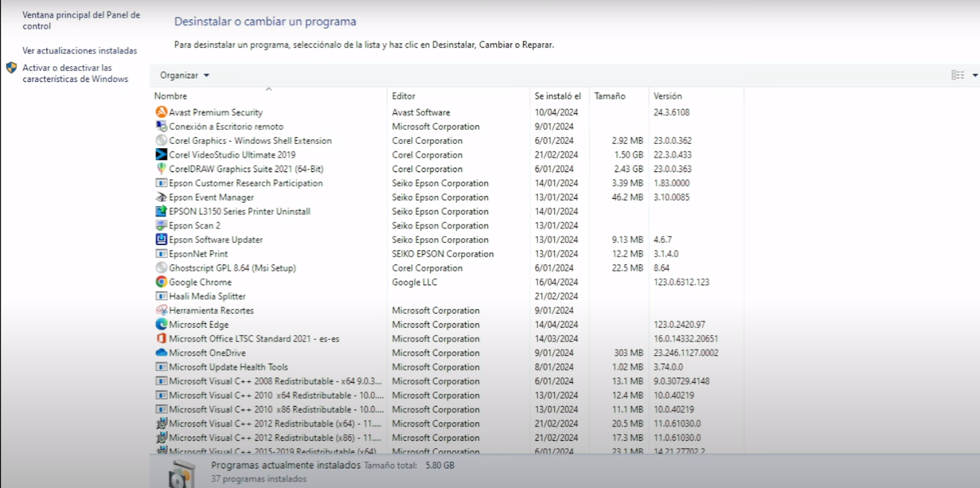Sort list by Nombre column
The width and height of the screenshot is (980, 488).
170,96
